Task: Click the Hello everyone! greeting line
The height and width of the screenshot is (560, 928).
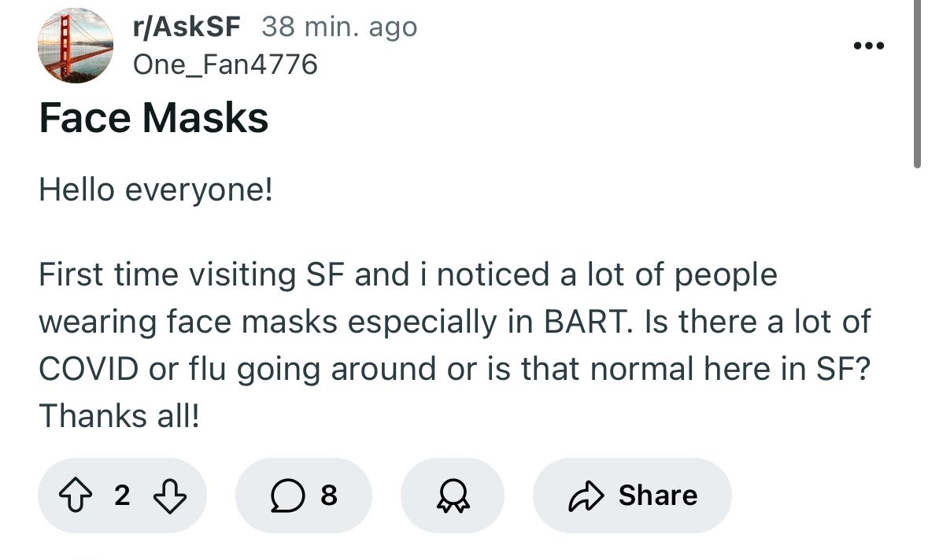Action: (156, 190)
